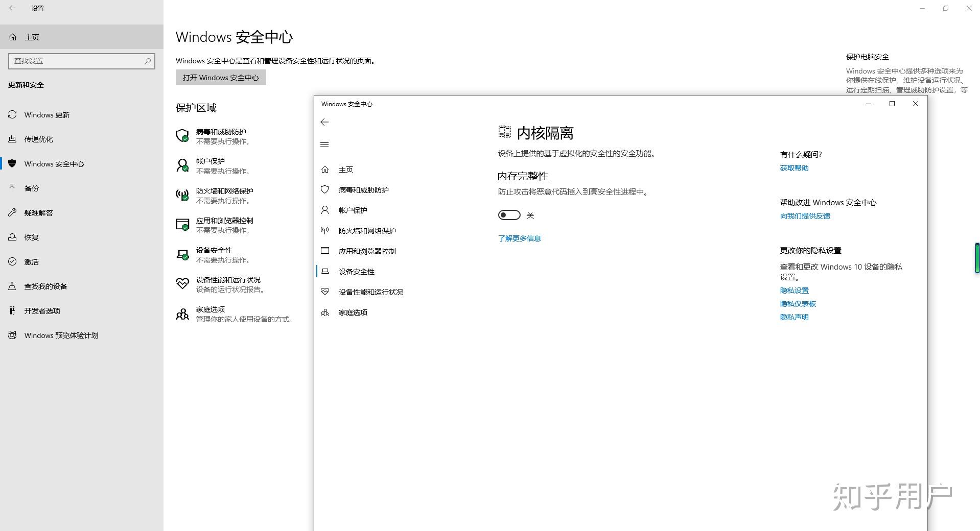Open 开发者选项 in Settings sidebar
Viewport: 980px width, 531px height.
(x=82, y=311)
